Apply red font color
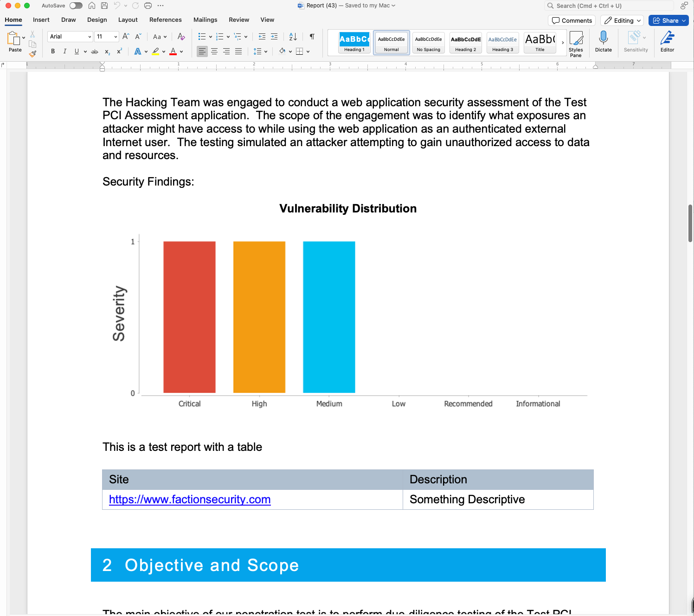Image resolution: width=694 pixels, height=616 pixels. coord(173,51)
